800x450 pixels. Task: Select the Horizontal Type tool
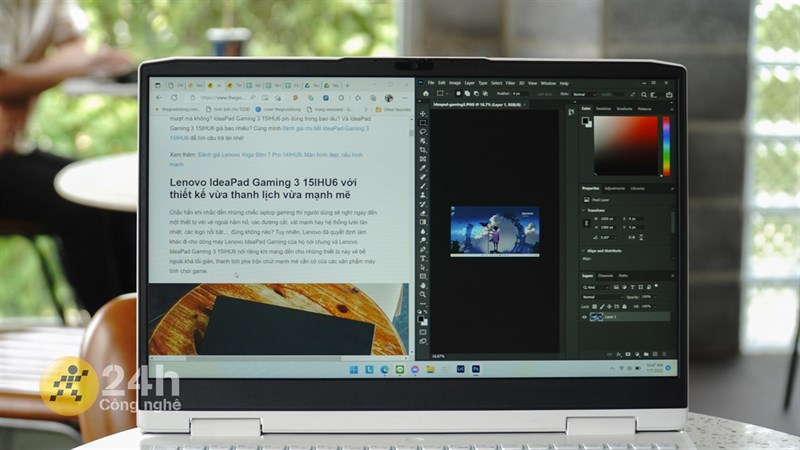click(423, 258)
